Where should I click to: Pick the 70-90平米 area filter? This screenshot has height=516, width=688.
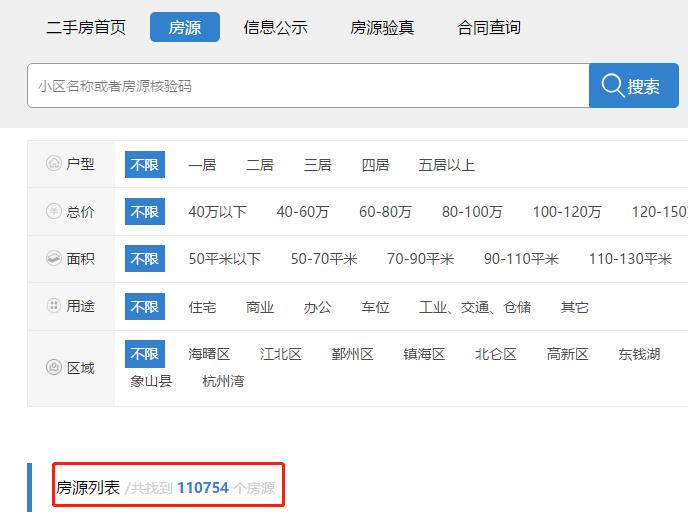[420, 259]
